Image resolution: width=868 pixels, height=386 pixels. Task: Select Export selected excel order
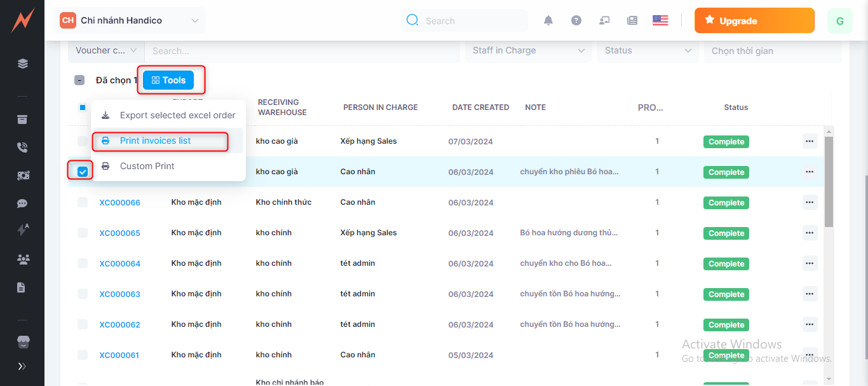point(177,115)
